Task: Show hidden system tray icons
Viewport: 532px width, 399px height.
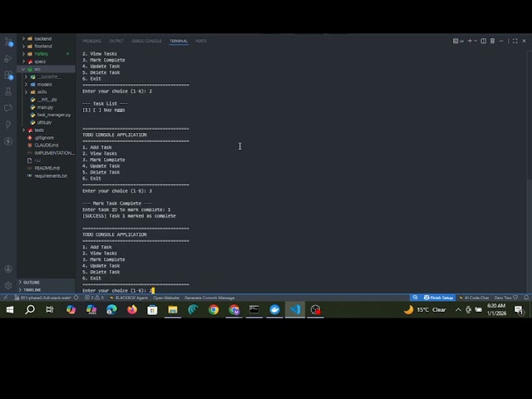Action: point(458,310)
